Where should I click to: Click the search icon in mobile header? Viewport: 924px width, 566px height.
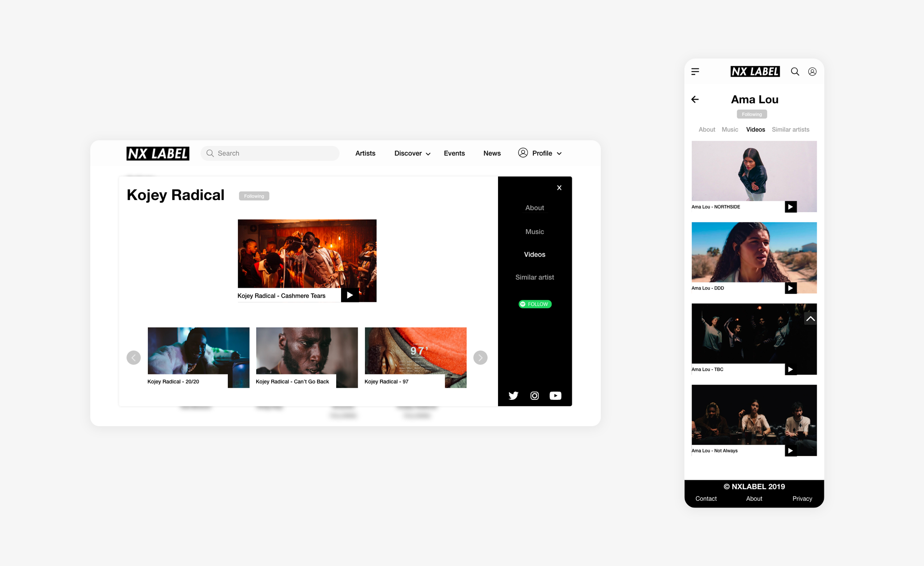point(795,71)
